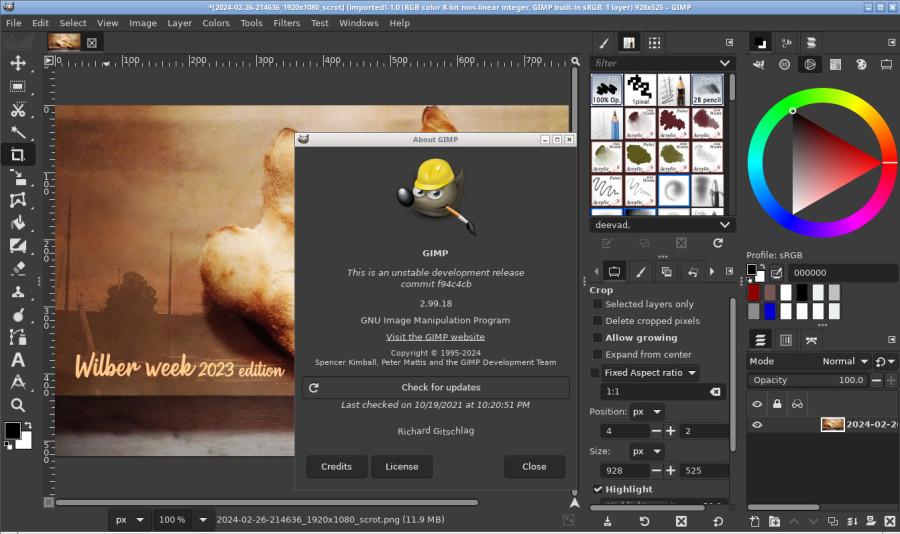Screen dimensions: 900x534
Task: Click the Credits button
Action: 336,467
